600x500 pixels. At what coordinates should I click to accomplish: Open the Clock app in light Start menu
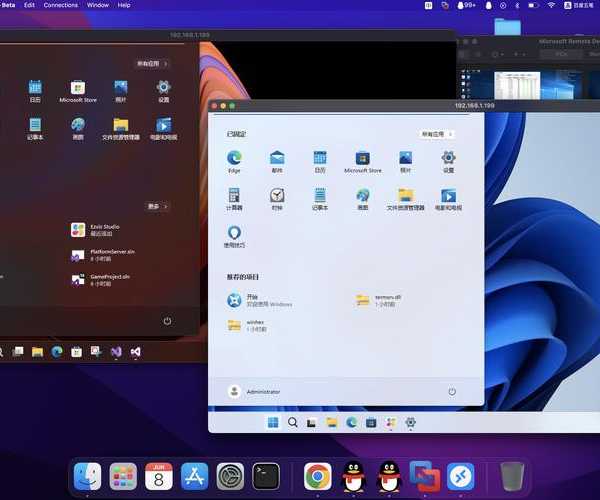point(277,199)
